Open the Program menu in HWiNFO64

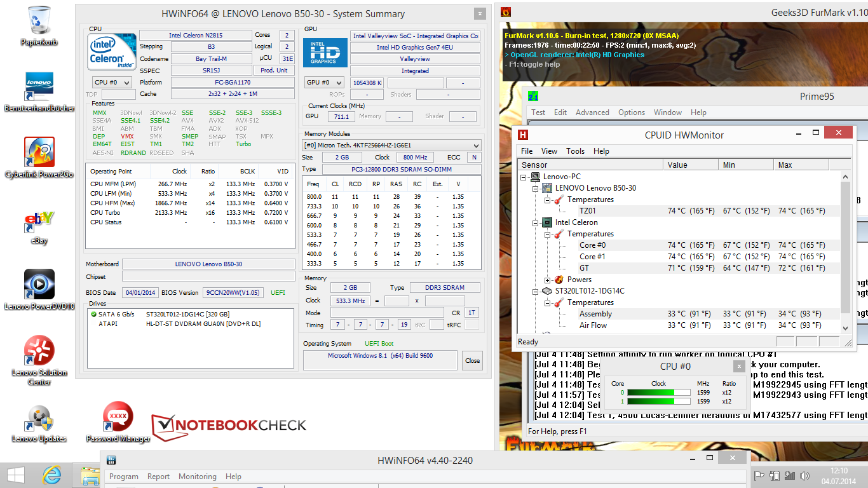click(x=124, y=477)
